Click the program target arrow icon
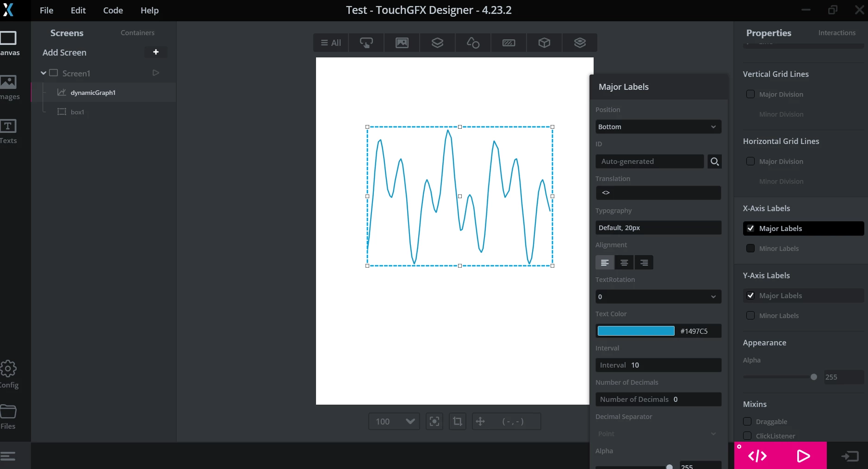 click(x=850, y=456)
